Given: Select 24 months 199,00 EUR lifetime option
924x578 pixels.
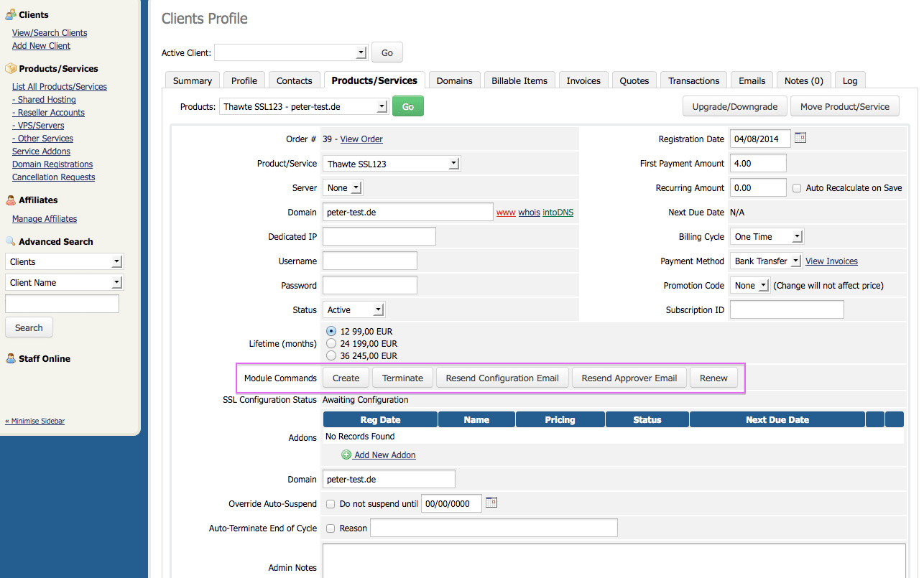Looking at the screenshot, I should 331,343.
